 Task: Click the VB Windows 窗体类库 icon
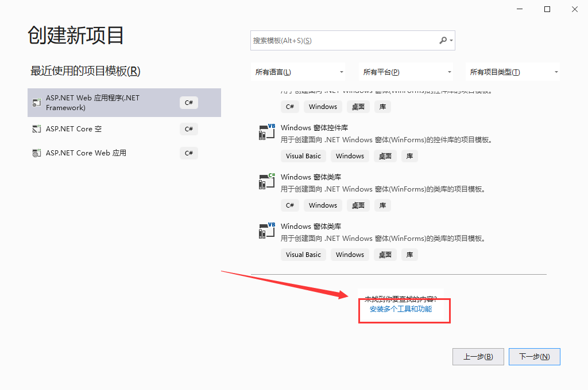click(266, 231)
